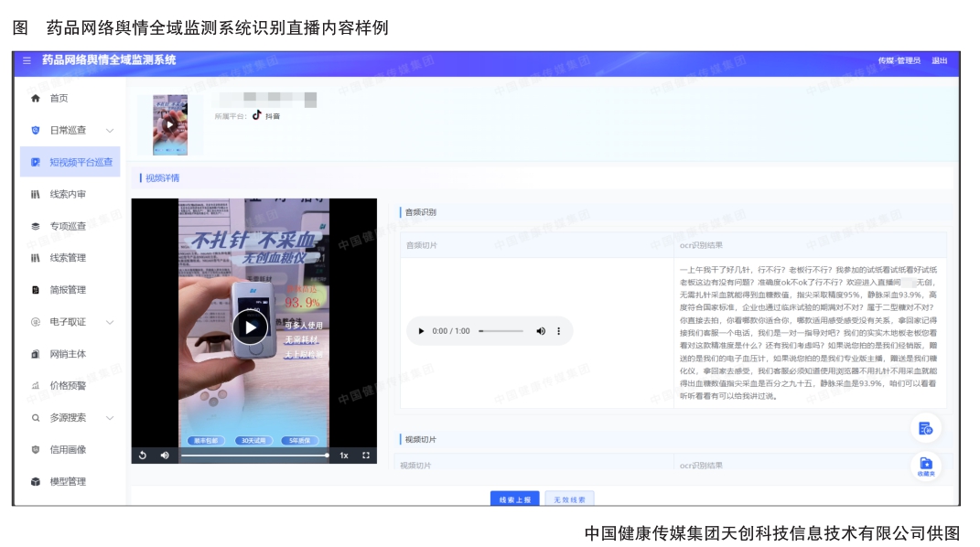Click the 模型管理 cube icon in sidebar

[x=36, y=481]
